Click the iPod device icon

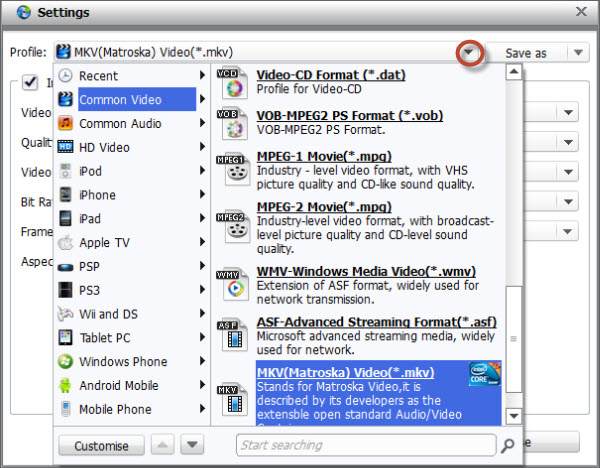click(65, 171)
